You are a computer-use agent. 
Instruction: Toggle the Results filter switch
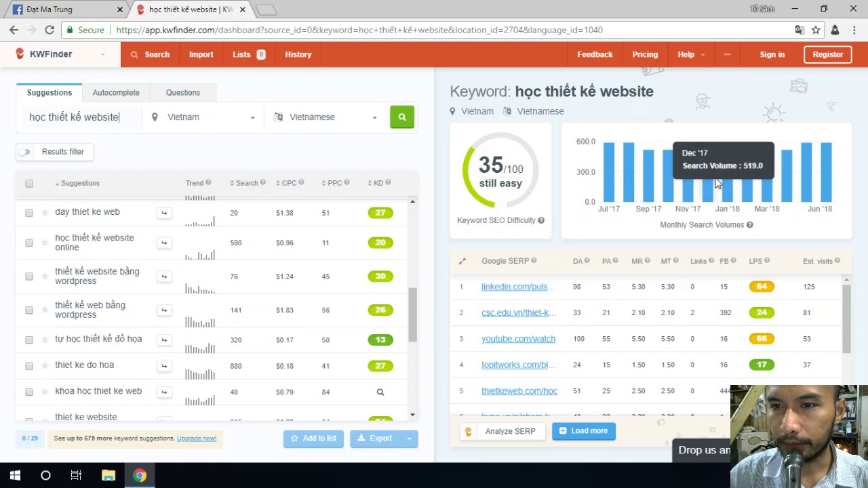(24, 152)
